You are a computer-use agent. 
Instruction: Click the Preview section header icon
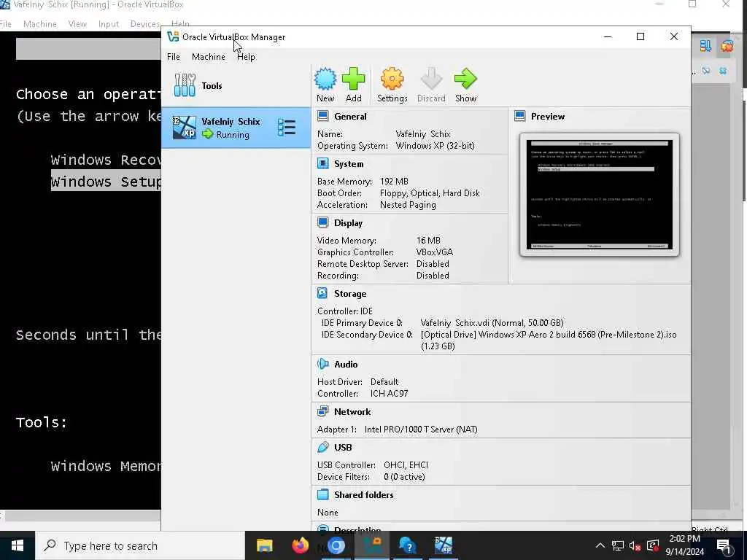[x=519, y=116]
